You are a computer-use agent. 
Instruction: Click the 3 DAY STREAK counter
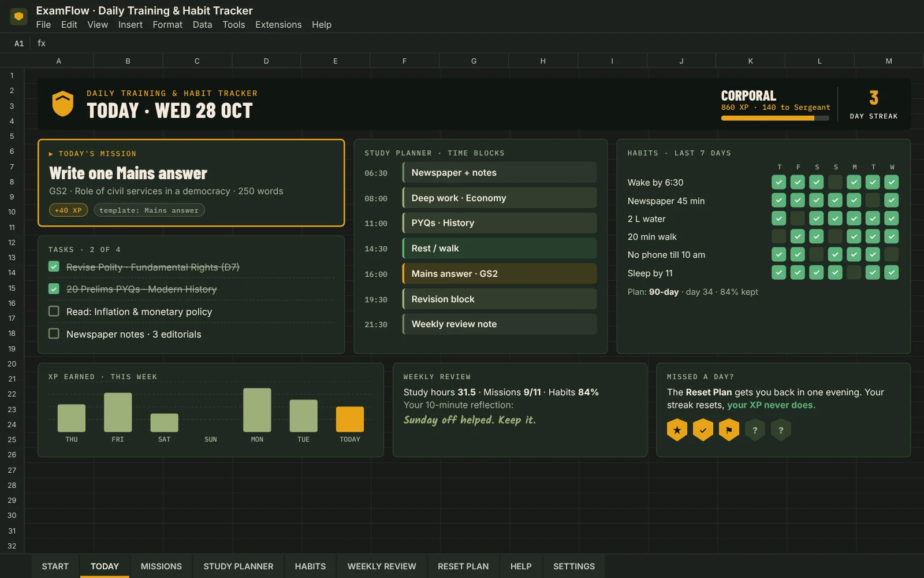click(874, 104)
